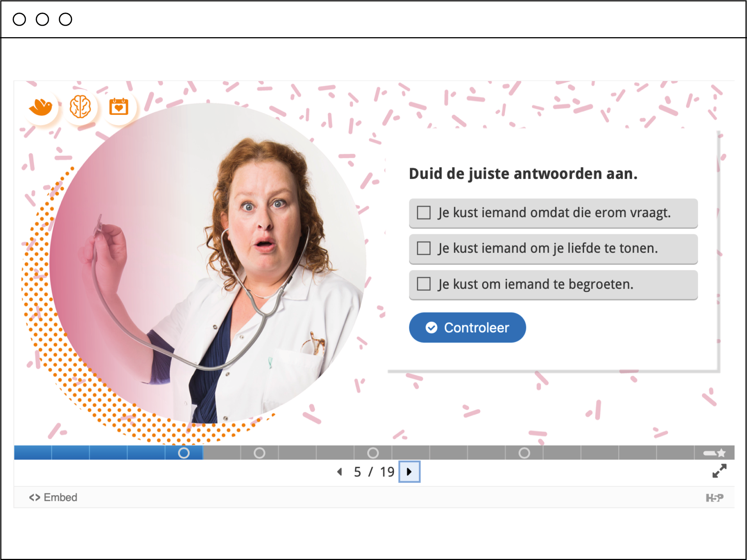The image size is (747, 560).
Task: Click the orange dove icon
Action: (41, 107)
